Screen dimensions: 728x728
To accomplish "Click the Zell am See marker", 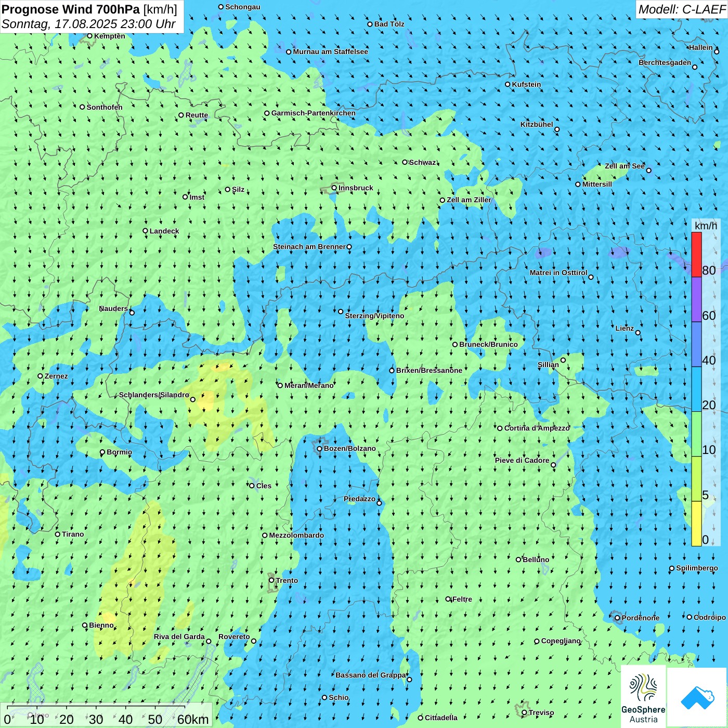I will [x=648, y=171].
